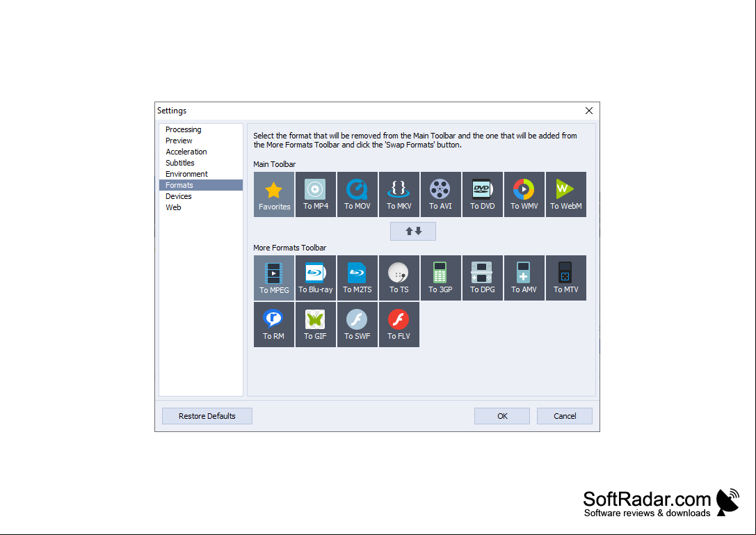
Task: Open the Devices settings section
Action: (201, 196)
